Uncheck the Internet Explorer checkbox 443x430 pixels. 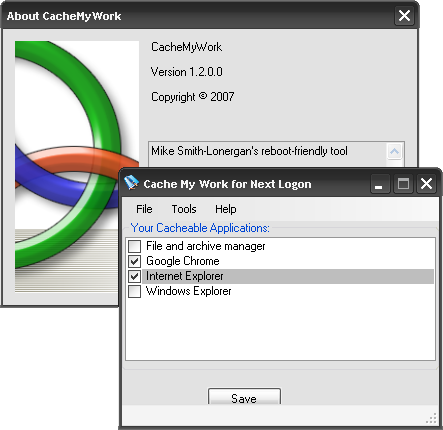pos(135,276)
